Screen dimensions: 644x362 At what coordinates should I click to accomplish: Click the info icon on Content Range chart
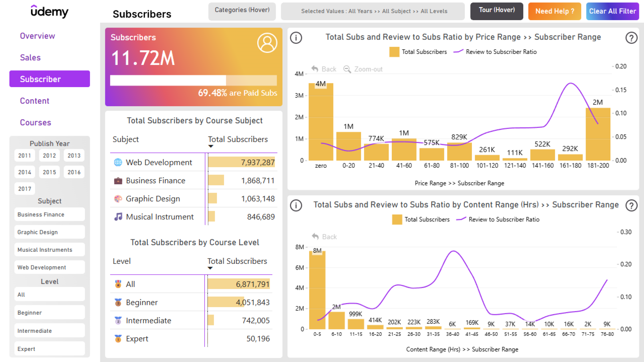click(x=296, y=205)
